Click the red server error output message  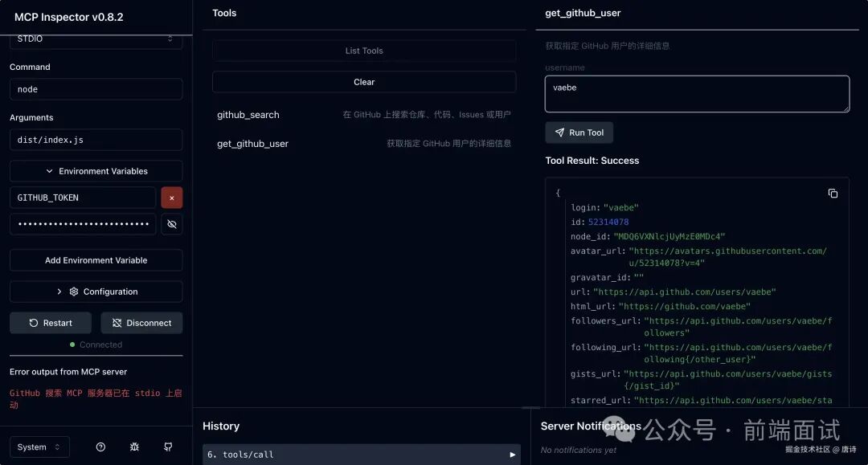click(x=96, y=399)
